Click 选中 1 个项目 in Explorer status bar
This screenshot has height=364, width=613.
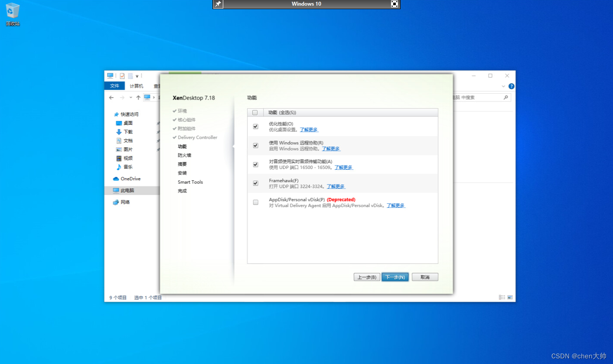(x=148, y=298)
